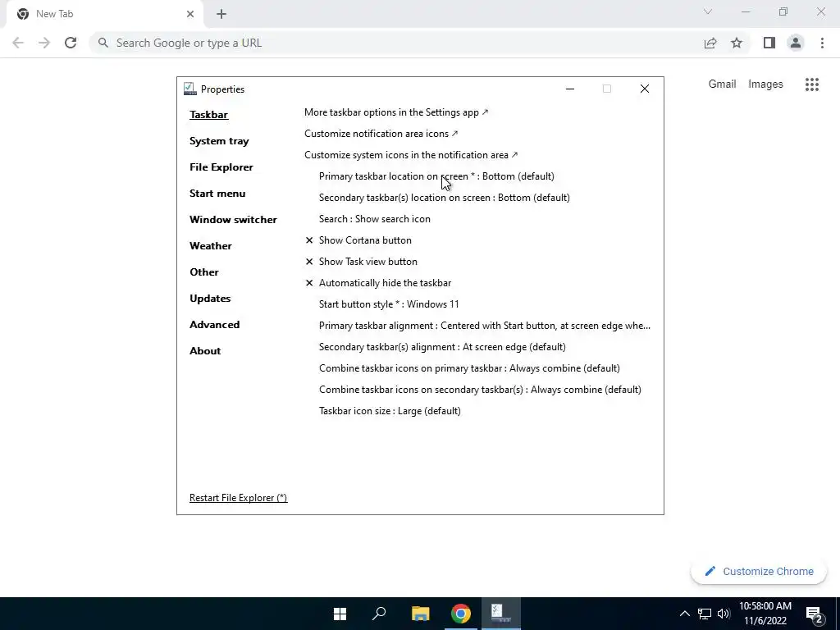Click Restart File Explorer link
This screenshot has height=630, width=840.
[x=239, y=498]
